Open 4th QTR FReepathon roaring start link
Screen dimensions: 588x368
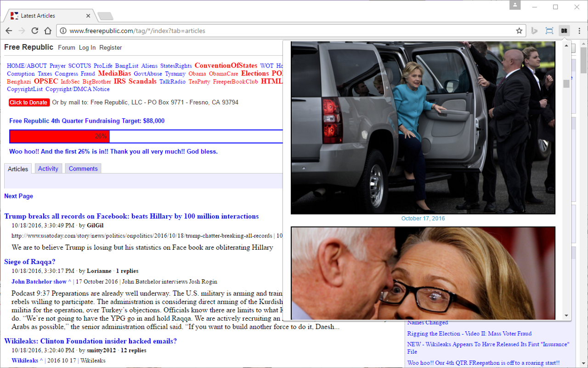pos(483,363)
